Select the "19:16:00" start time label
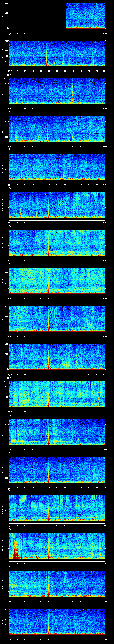This screenshot has height=644, width=114. (x=9, y=298)
